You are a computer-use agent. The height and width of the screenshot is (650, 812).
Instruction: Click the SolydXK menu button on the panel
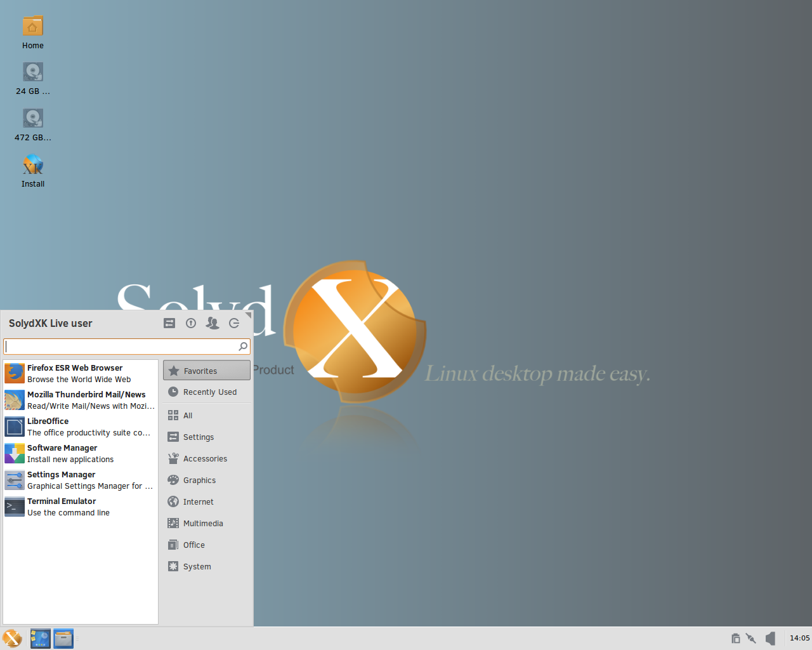[12, 639]
